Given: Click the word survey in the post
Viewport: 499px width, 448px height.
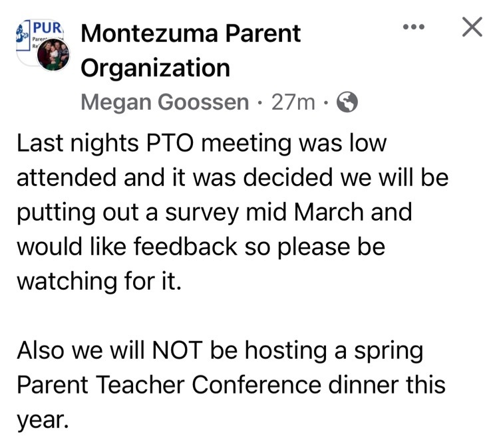Looking at the screenshot, I should point(202,213).
